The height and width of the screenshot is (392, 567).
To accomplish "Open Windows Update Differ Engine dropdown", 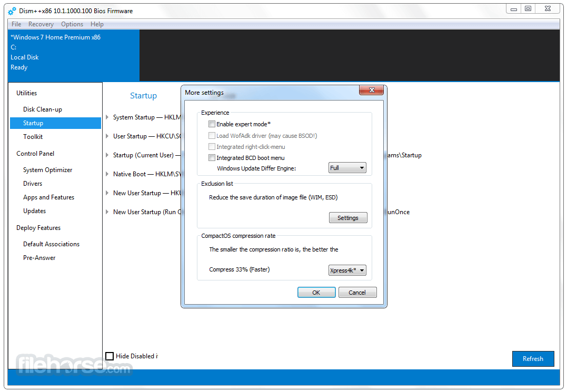I will tap(347, 168).
